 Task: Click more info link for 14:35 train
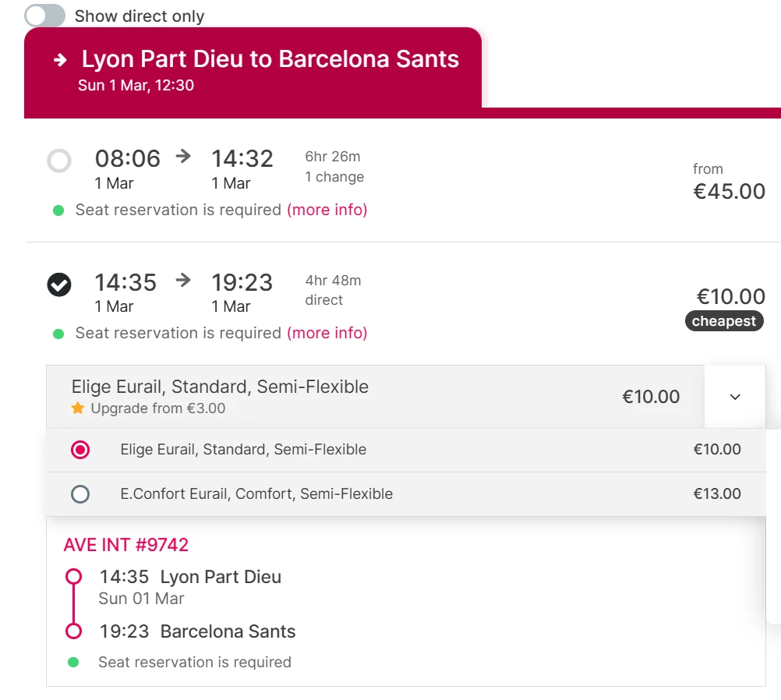click(327, 333)
